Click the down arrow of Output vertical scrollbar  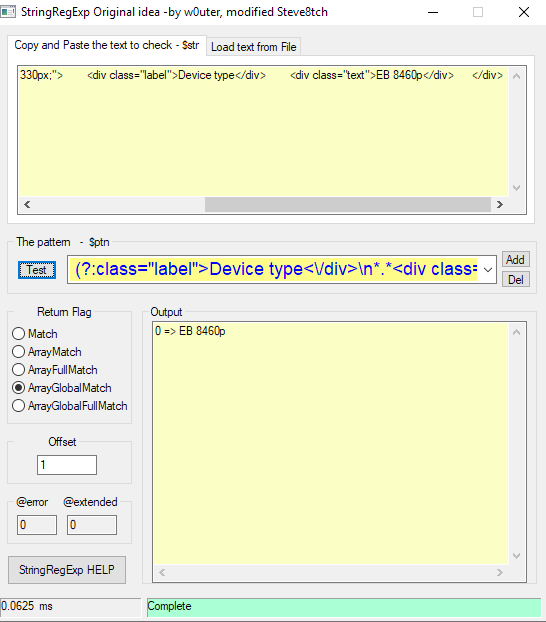coord(516,556)
